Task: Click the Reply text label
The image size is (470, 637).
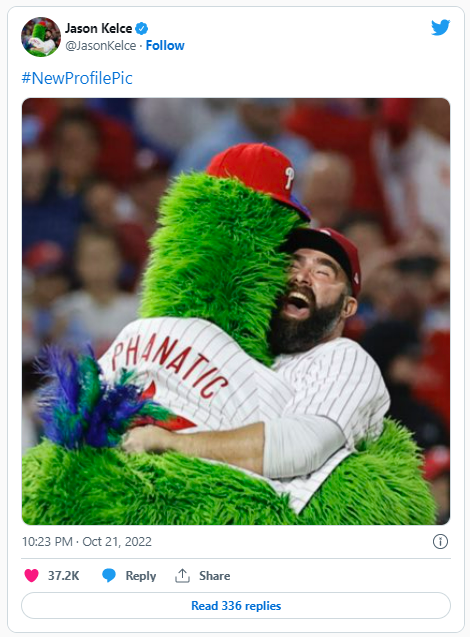Action: pyautogui.click(x=141, y=576)
